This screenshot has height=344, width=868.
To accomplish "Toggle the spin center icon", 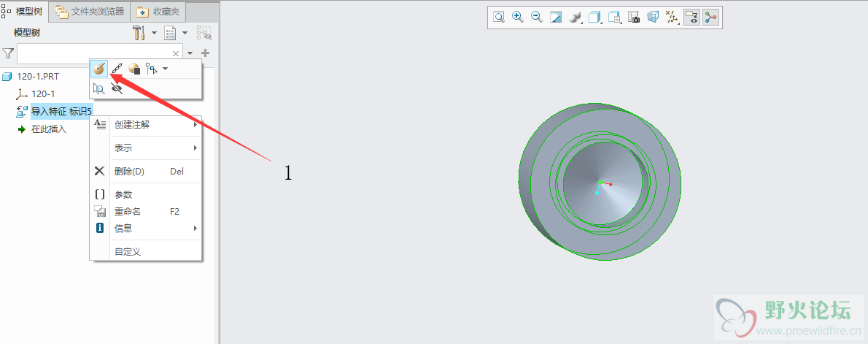I will pyautogui.click(x=710, y=18).
